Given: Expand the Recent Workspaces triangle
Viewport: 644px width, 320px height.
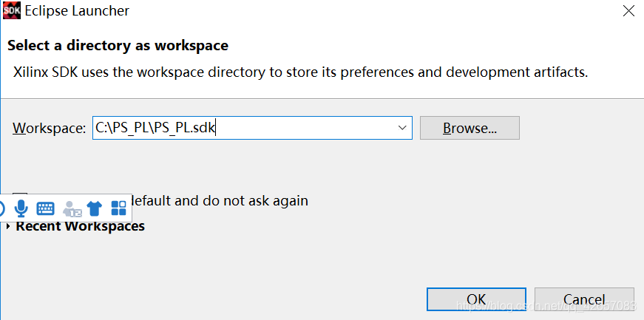Looking at the screenshot, I should tap(8, 226).
